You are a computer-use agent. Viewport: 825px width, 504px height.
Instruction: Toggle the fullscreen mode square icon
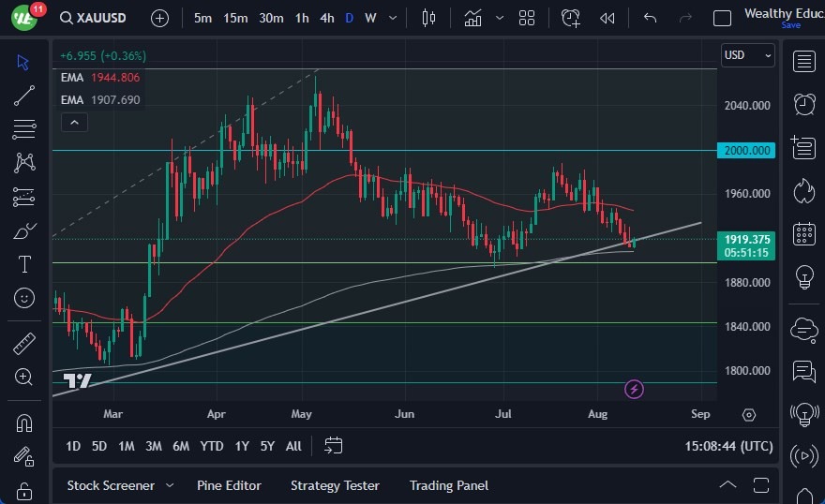pyautogui.click(x=722, y=18)
